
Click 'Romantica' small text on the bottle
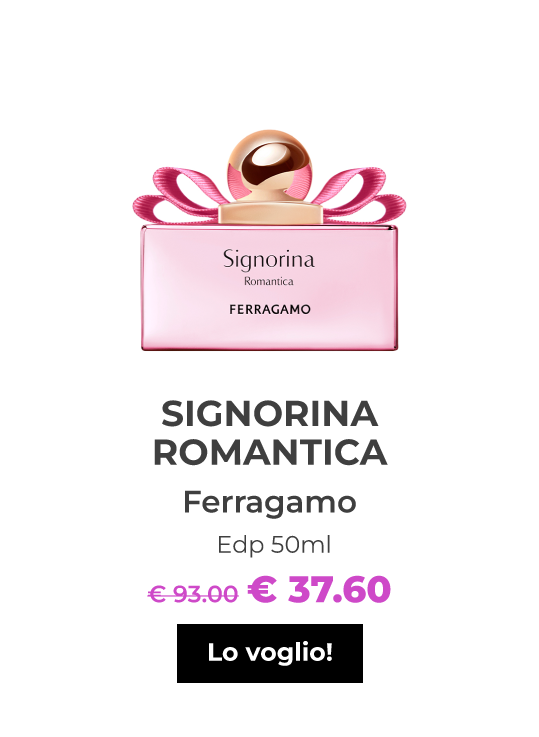pos(269,282)
